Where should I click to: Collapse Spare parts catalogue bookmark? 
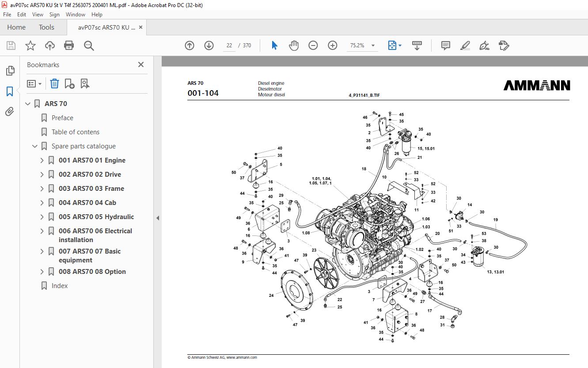point(35,146)
